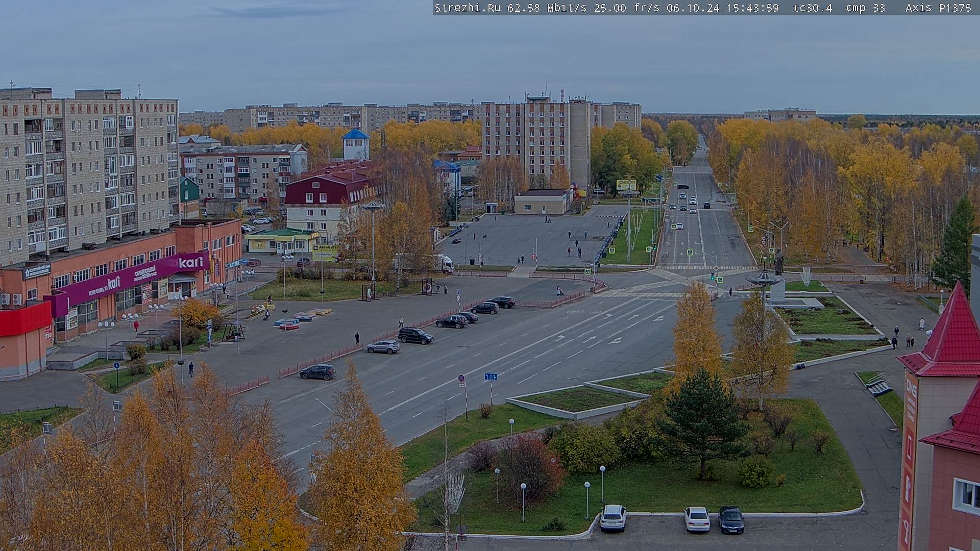This screenshot has width=980, height=551.
Task: Click the 25.00 fr/s frame rate readout
Action: point(626,8)
